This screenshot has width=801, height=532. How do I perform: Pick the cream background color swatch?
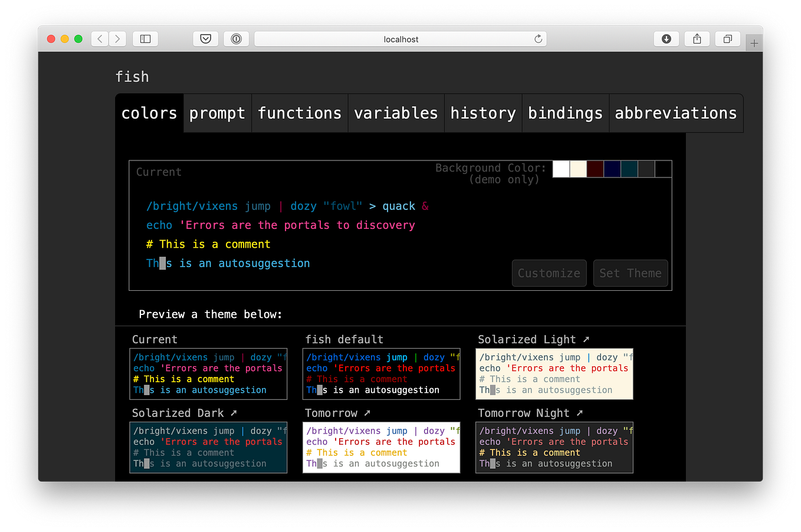point(578,169)
